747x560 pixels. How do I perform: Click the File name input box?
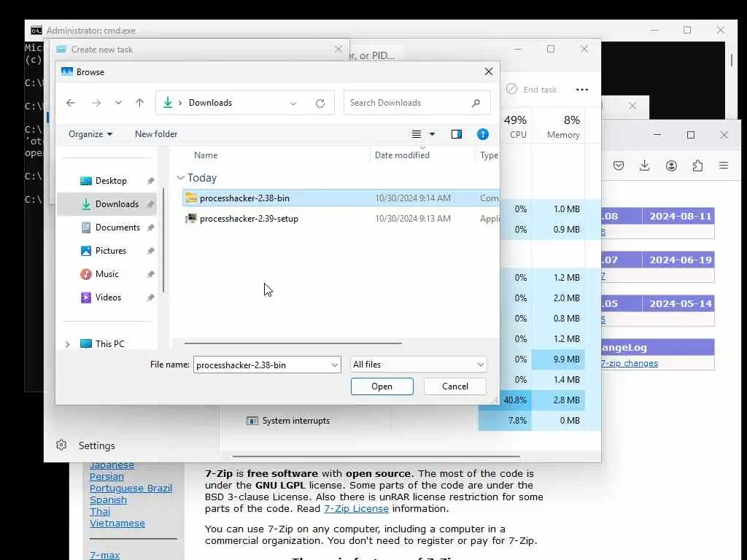[261, 365]
